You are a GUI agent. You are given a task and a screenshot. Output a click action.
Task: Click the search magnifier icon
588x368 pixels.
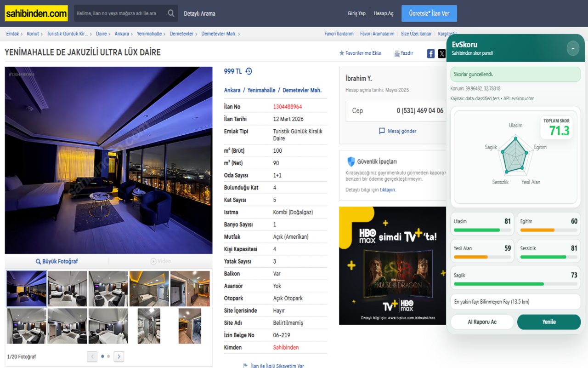tap(171, 13)
